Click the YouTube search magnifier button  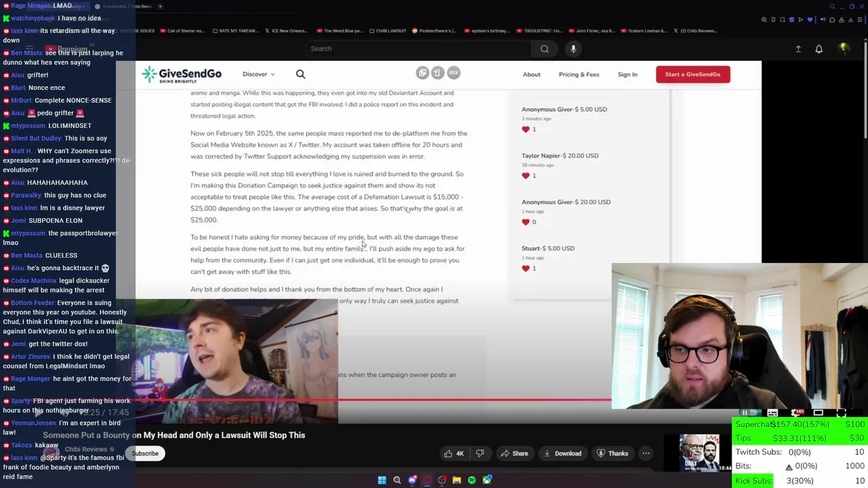tap(545, 49)
